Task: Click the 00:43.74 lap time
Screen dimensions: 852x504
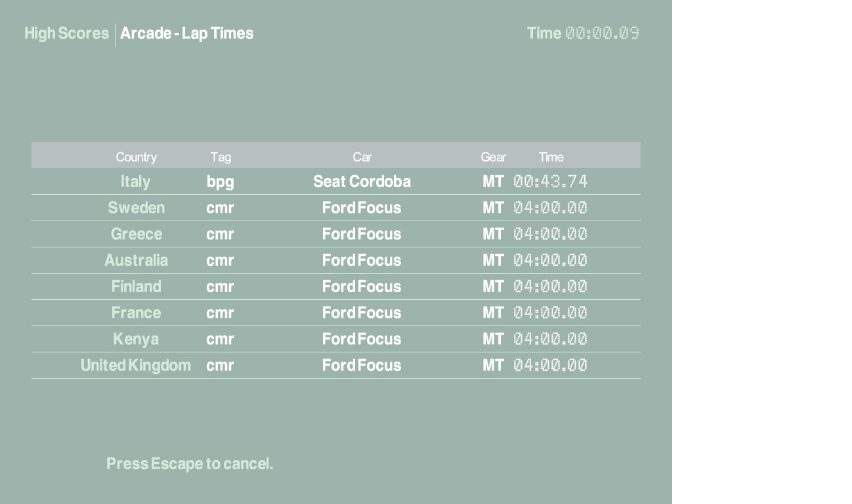Action: 550,182
